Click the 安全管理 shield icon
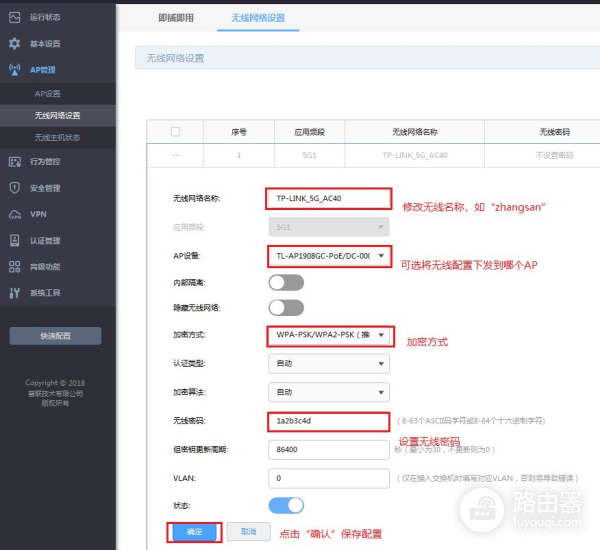 [15, 188]
